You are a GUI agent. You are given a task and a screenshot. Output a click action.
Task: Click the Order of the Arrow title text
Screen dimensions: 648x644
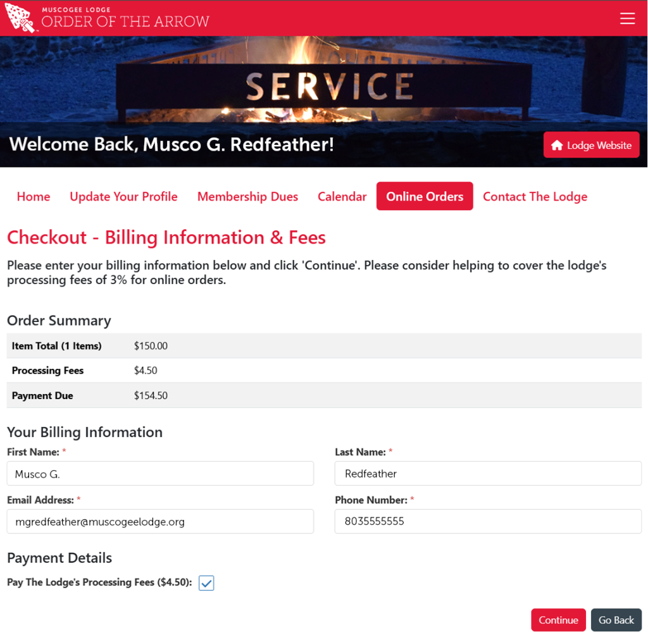point(125,21)
